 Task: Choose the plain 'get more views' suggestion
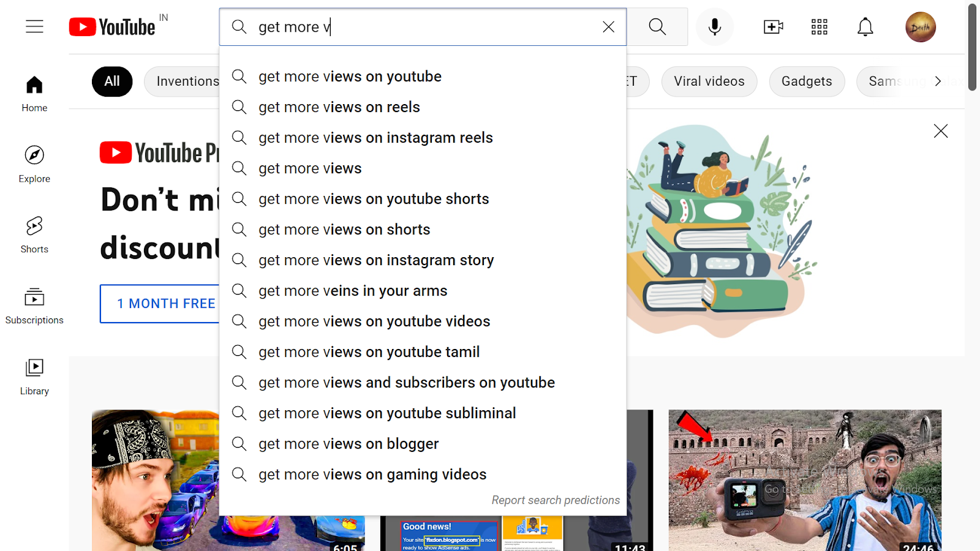pos(423,168)
